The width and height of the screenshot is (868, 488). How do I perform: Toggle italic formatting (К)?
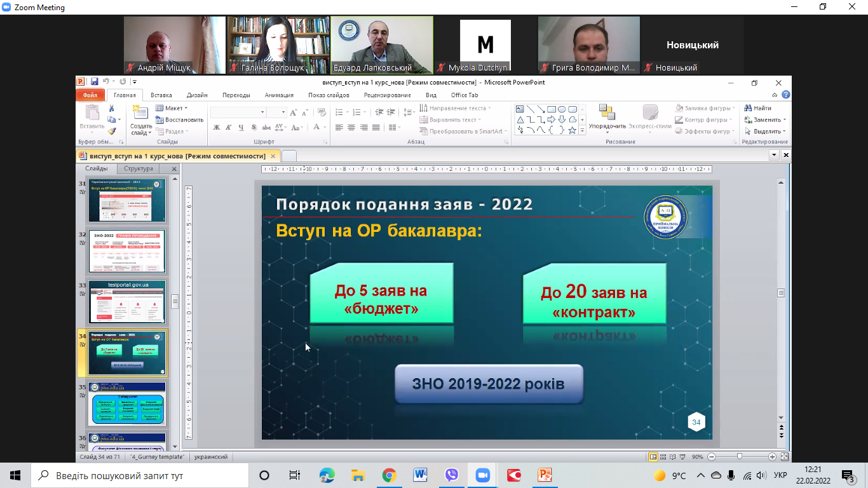click(x=229, y=128)
